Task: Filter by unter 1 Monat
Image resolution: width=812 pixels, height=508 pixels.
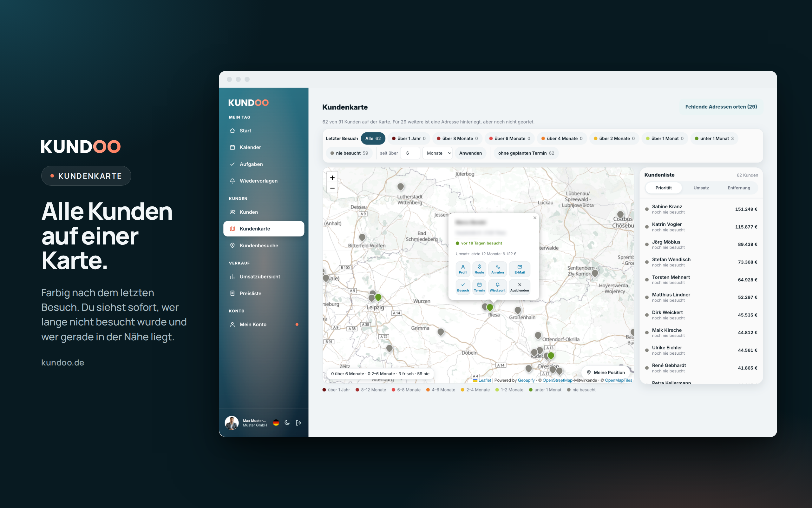Action: [714, 138]
